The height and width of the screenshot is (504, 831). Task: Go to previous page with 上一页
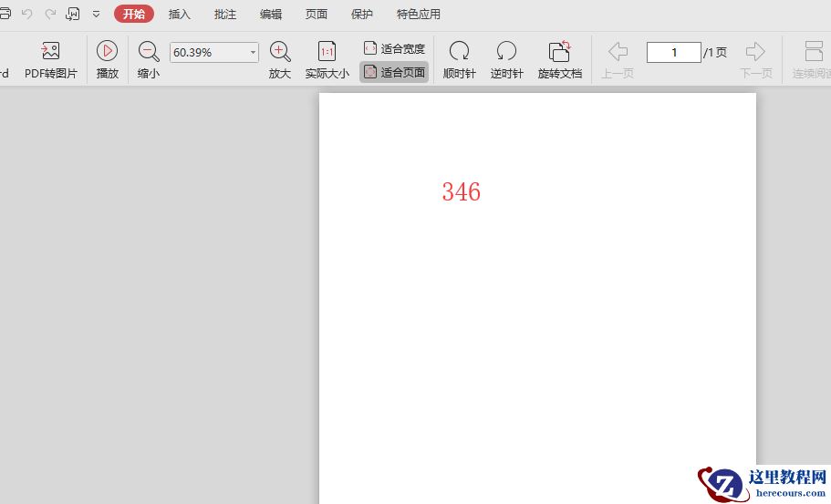pos(618,60)
